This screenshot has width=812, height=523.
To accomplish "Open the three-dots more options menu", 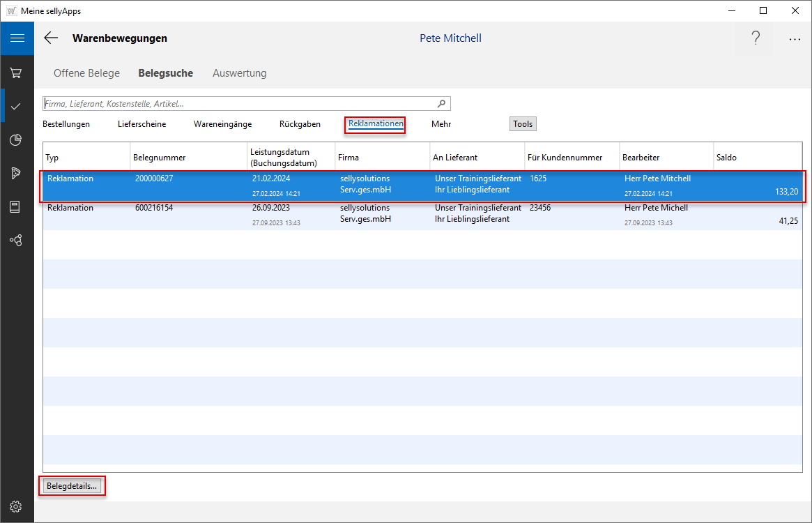I will coord(795,39).
